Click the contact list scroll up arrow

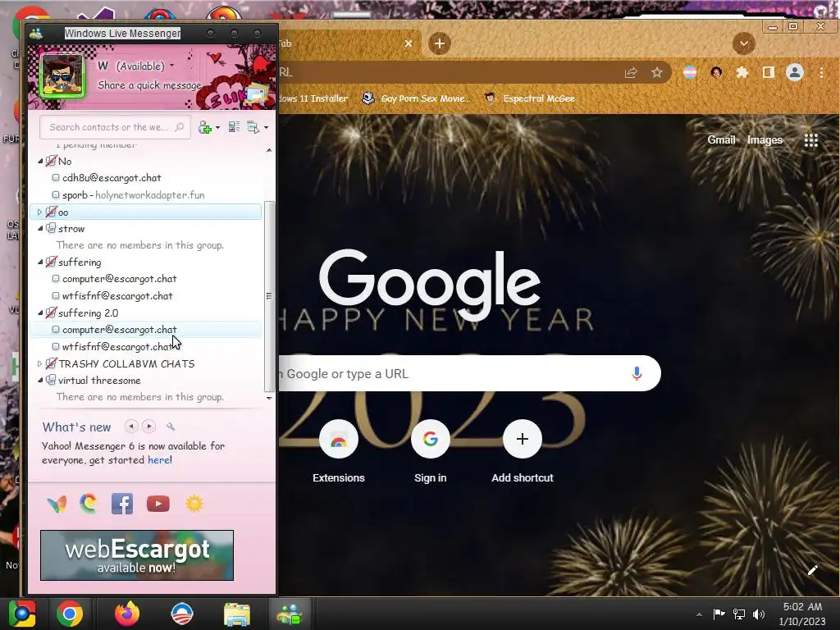pos(269,151)
